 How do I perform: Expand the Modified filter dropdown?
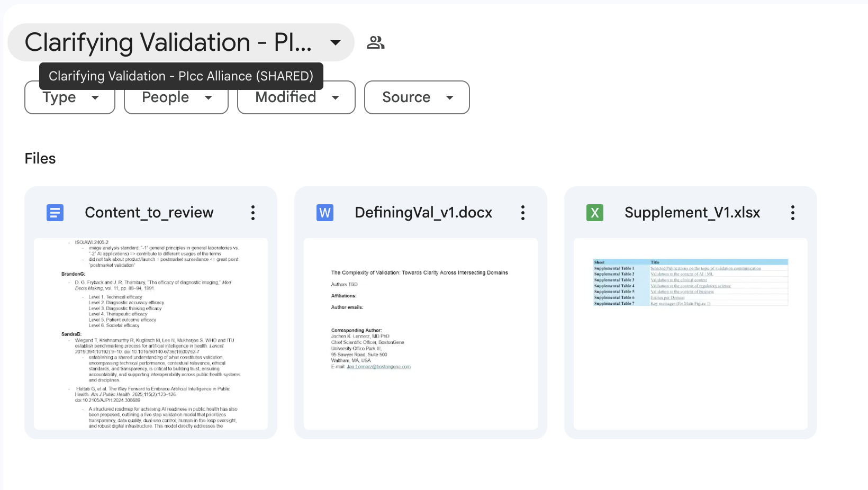296,97
